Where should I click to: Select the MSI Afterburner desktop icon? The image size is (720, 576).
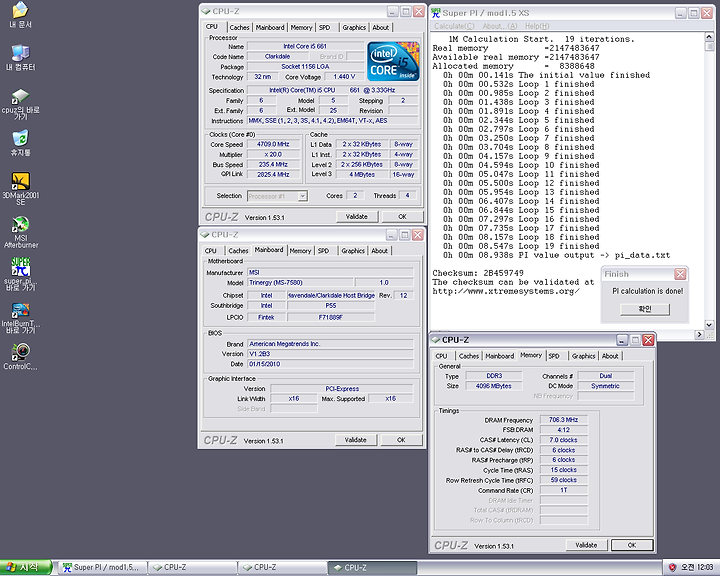coord(20,232)
